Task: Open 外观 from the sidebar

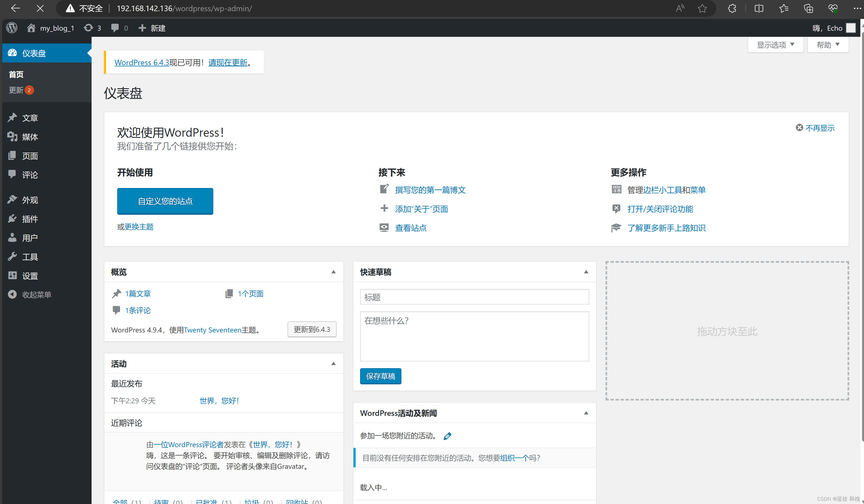Action: [30, 200]
